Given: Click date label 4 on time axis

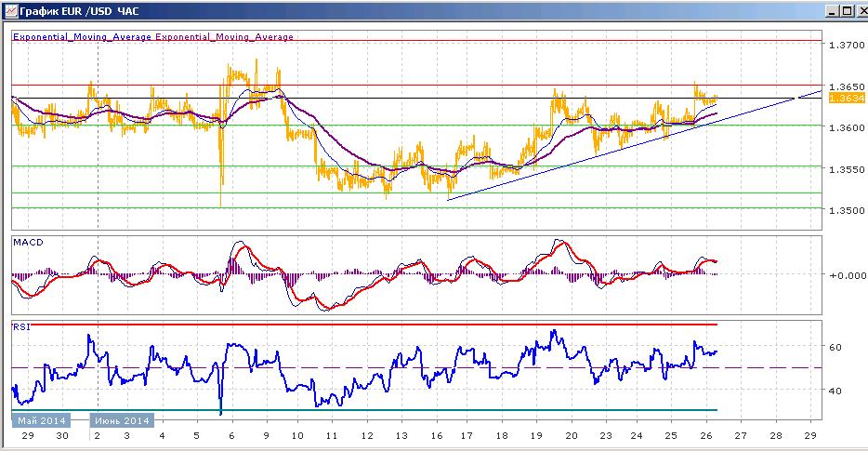Looking at the screenshot, I should [x=163, y=435].
